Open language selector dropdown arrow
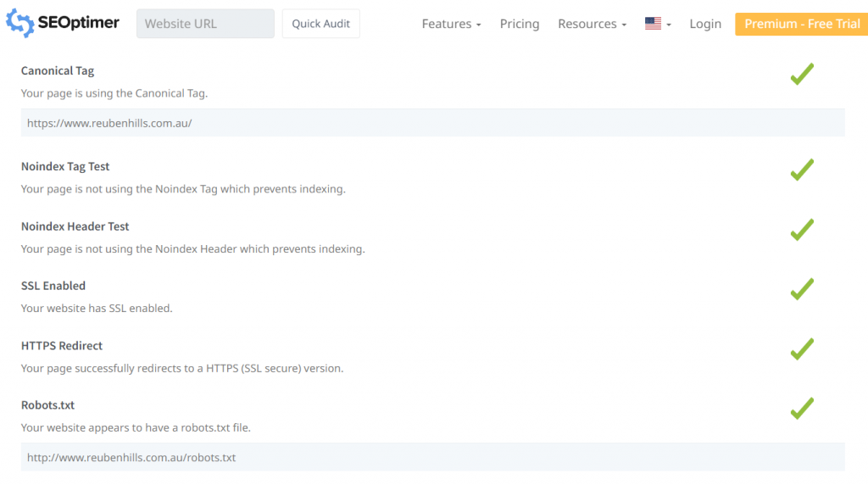 tap(669, 25)
